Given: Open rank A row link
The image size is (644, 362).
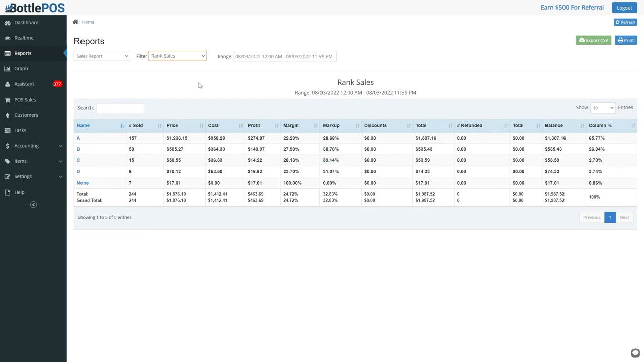Looking at the screenshot, I should coord(78,138).
